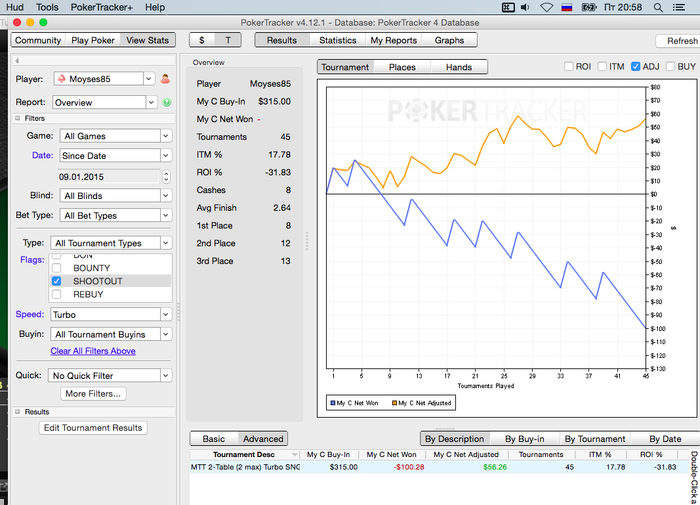Collapse the Filters section
The image size is (700, 505).
[17, 118]
